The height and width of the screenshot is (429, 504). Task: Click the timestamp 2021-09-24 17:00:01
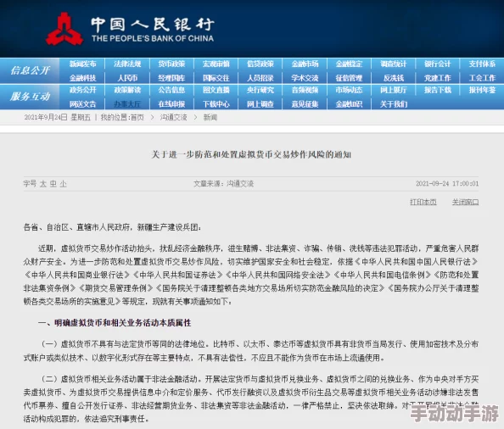[447, 184]
